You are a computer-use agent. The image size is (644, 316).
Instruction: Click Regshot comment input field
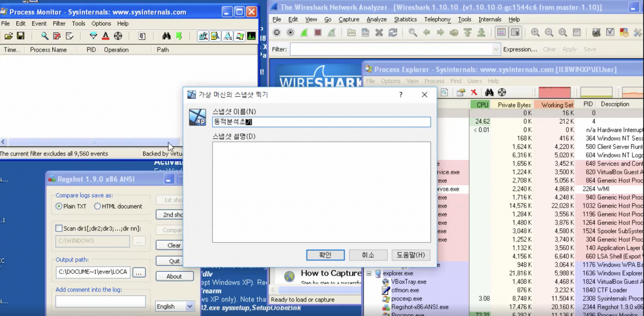pyautogui.click(x=101, y=301)
